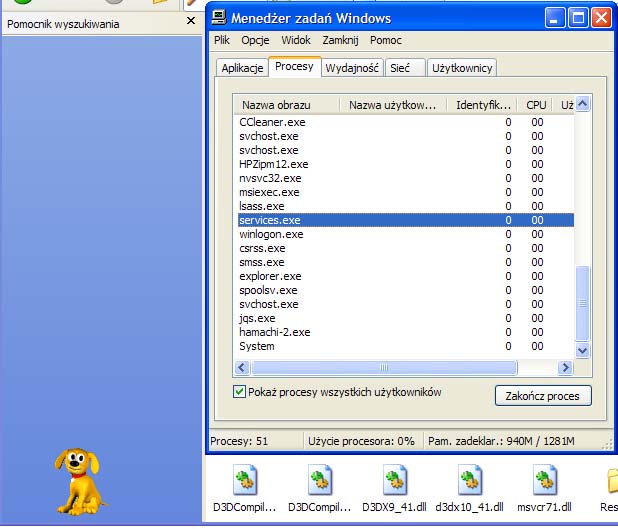Select the spoolsv.exe process

click(x=406, y=290)
